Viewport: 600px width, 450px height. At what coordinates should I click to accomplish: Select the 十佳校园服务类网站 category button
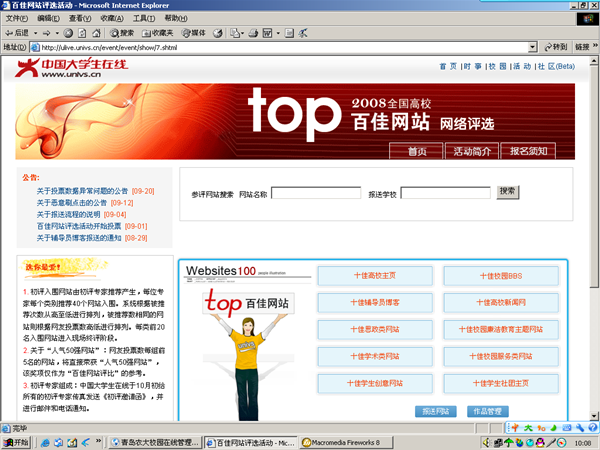[x=501, y=356]
